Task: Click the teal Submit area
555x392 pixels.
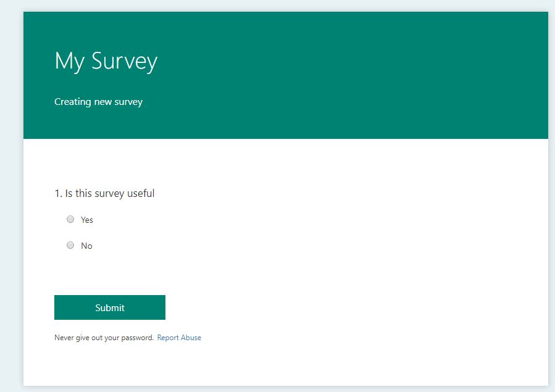Action: tap(109, 307)
